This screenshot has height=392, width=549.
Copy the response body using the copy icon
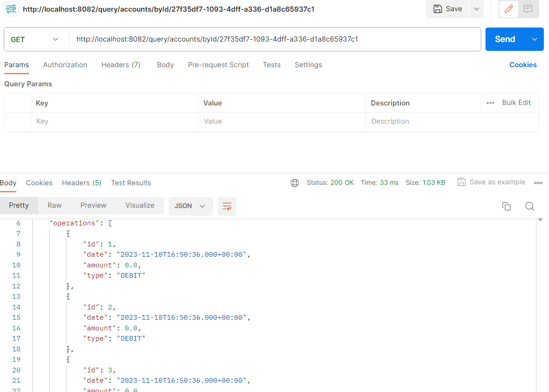pyautogui.click(x=506, y=206)
